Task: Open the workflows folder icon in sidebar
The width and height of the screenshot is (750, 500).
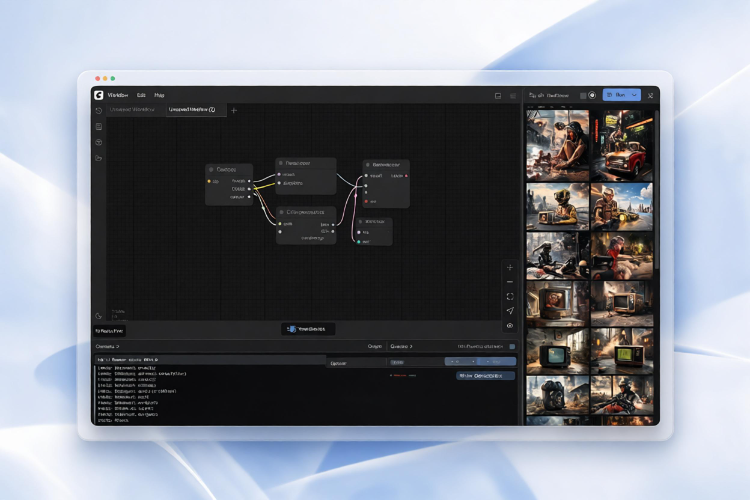Action: click(99, 158)
